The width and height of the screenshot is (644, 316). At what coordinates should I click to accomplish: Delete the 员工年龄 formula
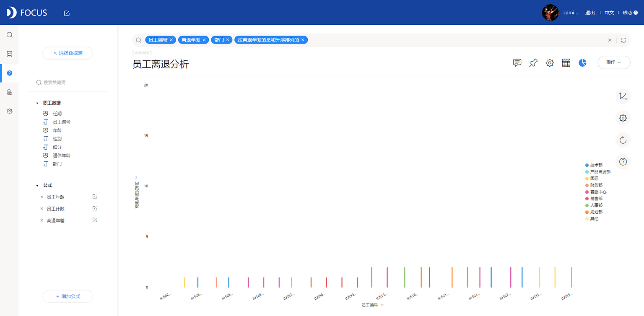[x=42, y=197]
